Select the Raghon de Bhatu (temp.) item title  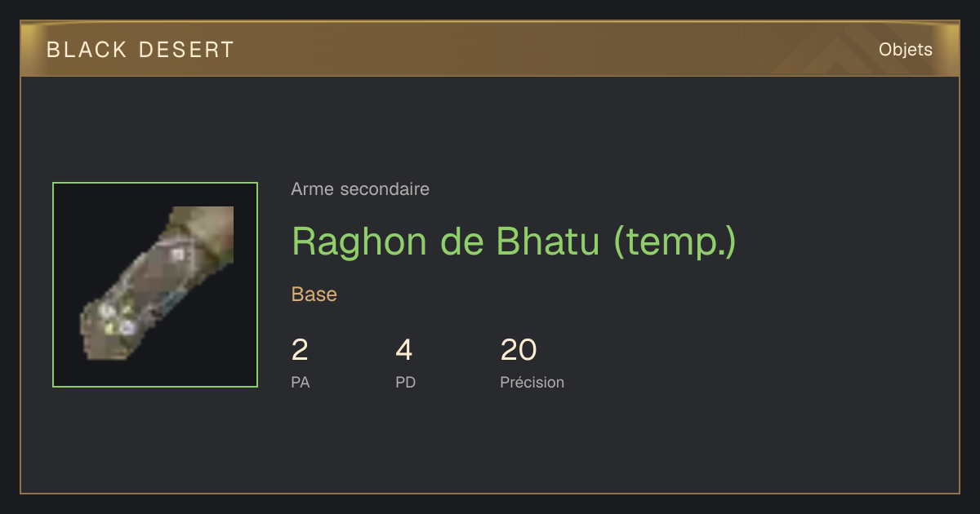pyautogui.click(x=514, y=241)
